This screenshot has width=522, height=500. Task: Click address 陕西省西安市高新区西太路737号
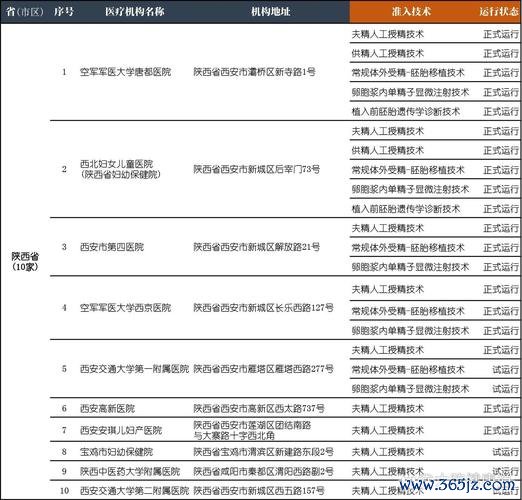coord(259,408)
